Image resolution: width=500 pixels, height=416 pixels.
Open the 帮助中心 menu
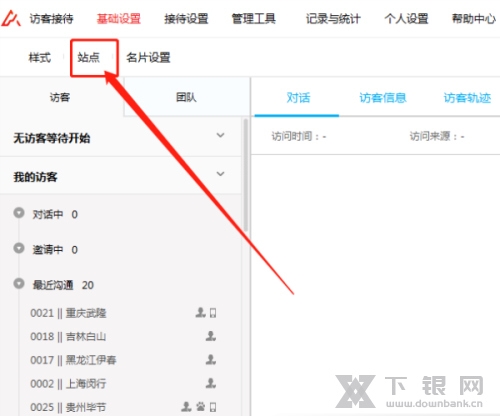(x=474, y=19)
